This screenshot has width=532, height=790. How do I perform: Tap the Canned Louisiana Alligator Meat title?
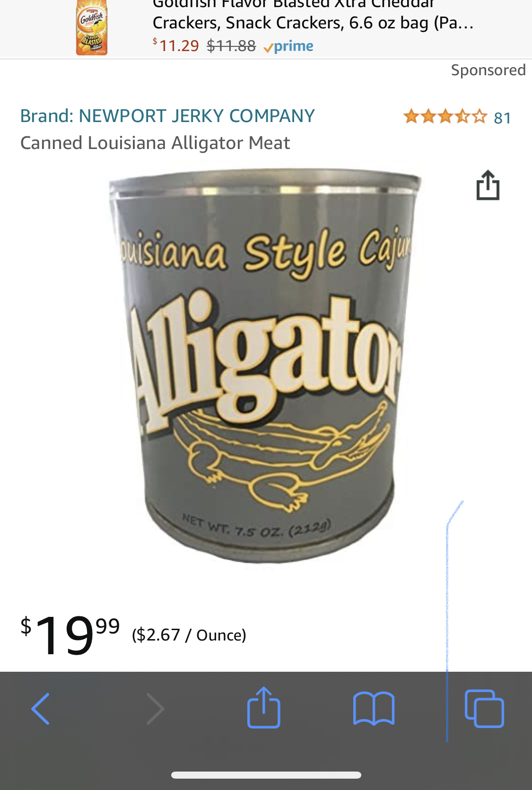[x=155, y=143]
